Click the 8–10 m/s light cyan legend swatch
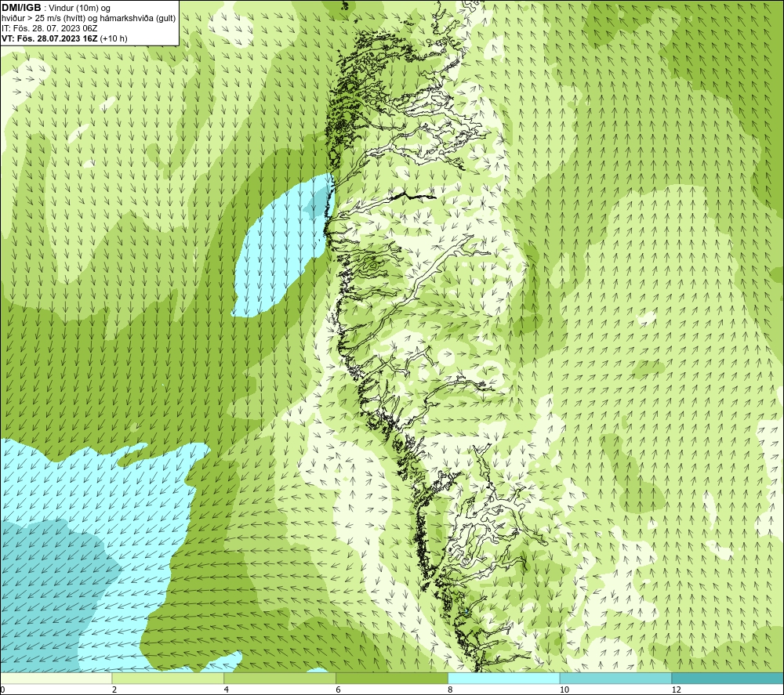 504,678
